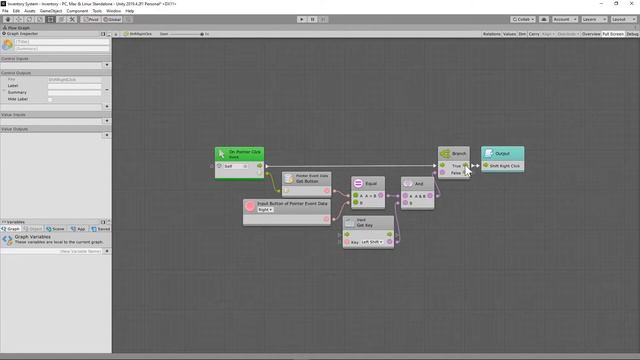Add a new Control Output entry
640x360 pixels.
(x=107, y=107)
